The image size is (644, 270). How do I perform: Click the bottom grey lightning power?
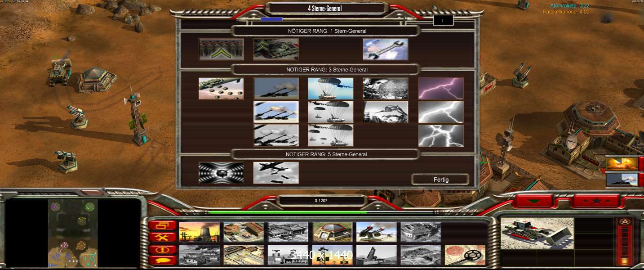point(441,135)
